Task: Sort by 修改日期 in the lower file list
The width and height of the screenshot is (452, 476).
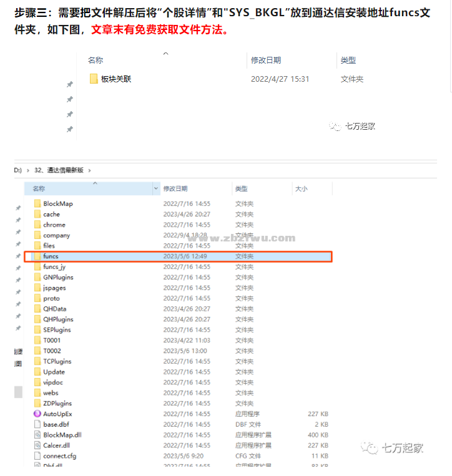Action: (175, 188)
